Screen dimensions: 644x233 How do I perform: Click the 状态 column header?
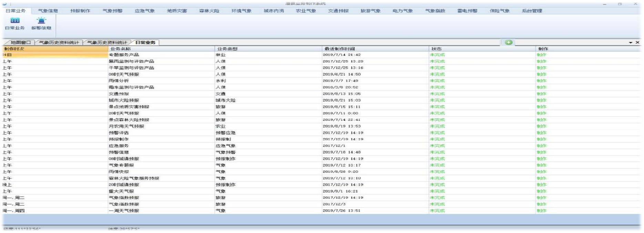click(436, 49)
